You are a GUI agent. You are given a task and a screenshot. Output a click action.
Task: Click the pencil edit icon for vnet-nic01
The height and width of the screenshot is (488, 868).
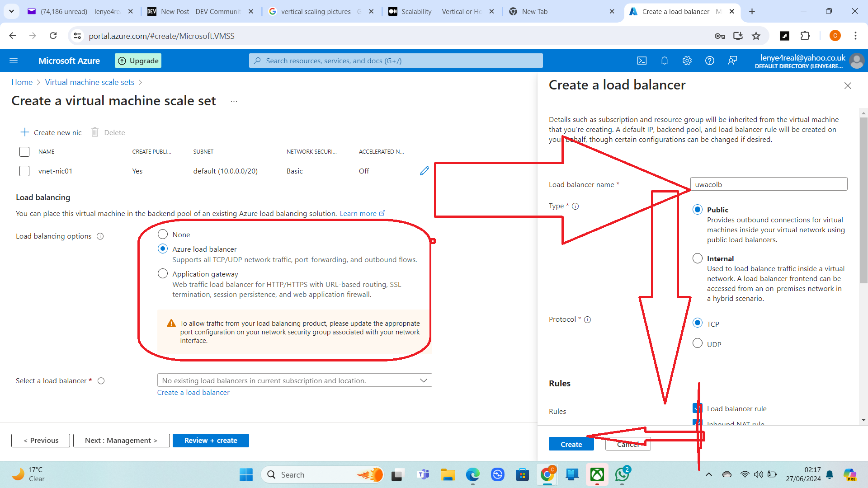(424, 171)
